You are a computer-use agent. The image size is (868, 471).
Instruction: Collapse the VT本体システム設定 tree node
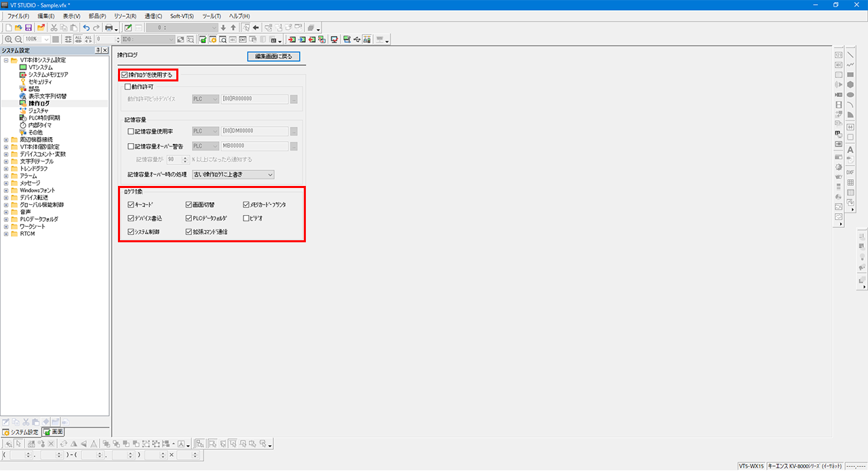pos(6,60)
